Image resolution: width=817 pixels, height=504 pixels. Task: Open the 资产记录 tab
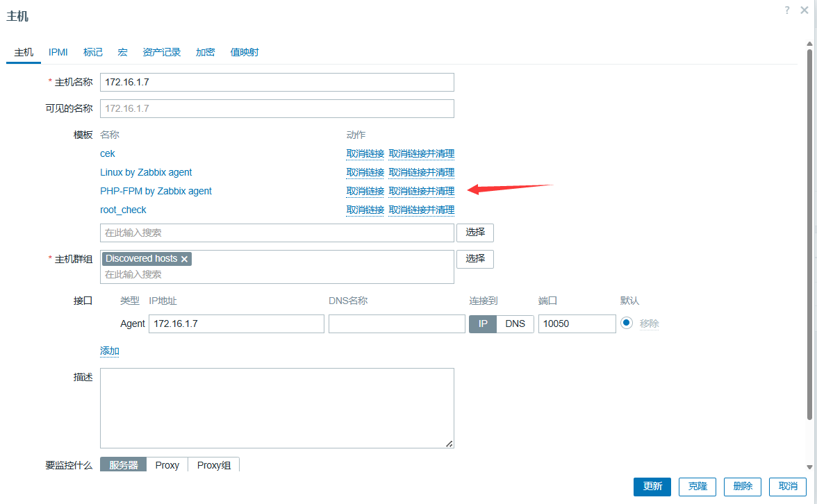(x=161, y=52)
